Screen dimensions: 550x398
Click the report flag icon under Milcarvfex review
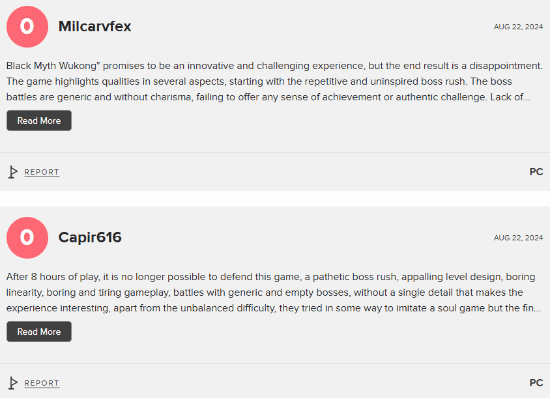(13, 172)
